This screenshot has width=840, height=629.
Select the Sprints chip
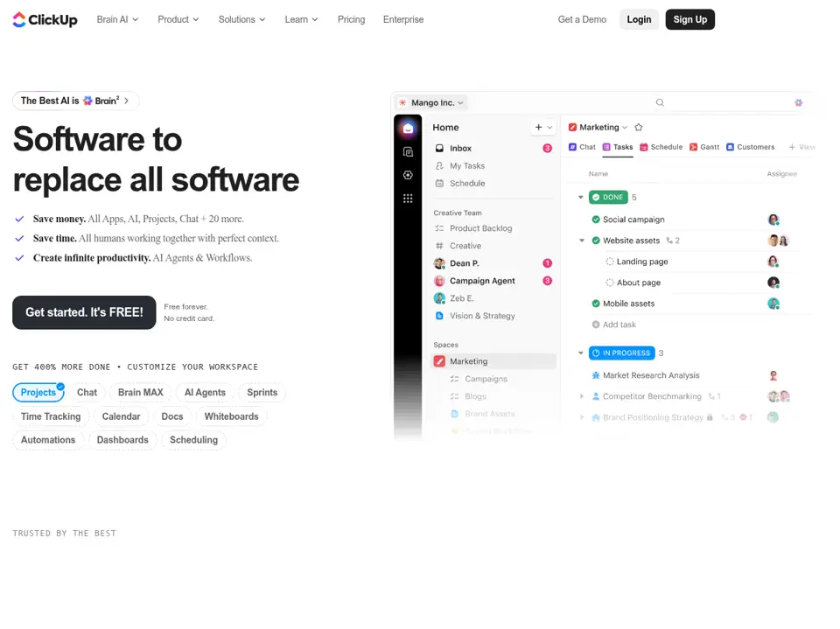coord(262,392)
